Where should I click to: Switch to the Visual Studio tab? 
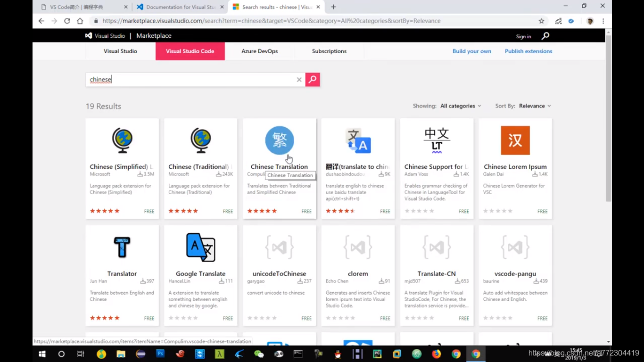click(120, 51)
